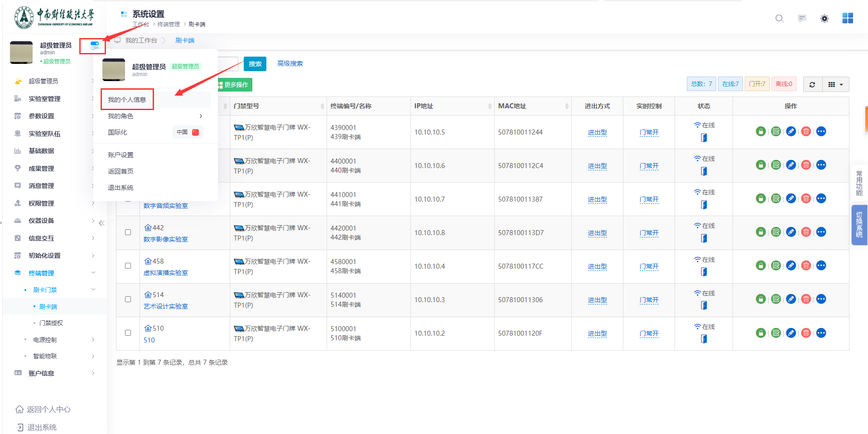The height and width of the screenshot is (434, 868).
Task: Open the column display dropdown beside refresh
Action: pyautogui.click(x=835, y=85)
